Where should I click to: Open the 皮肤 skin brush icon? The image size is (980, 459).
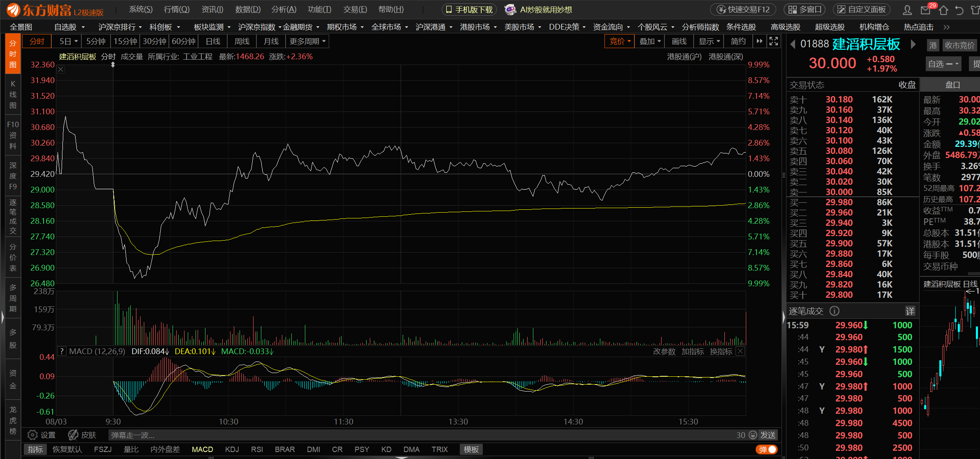[73, 435]
